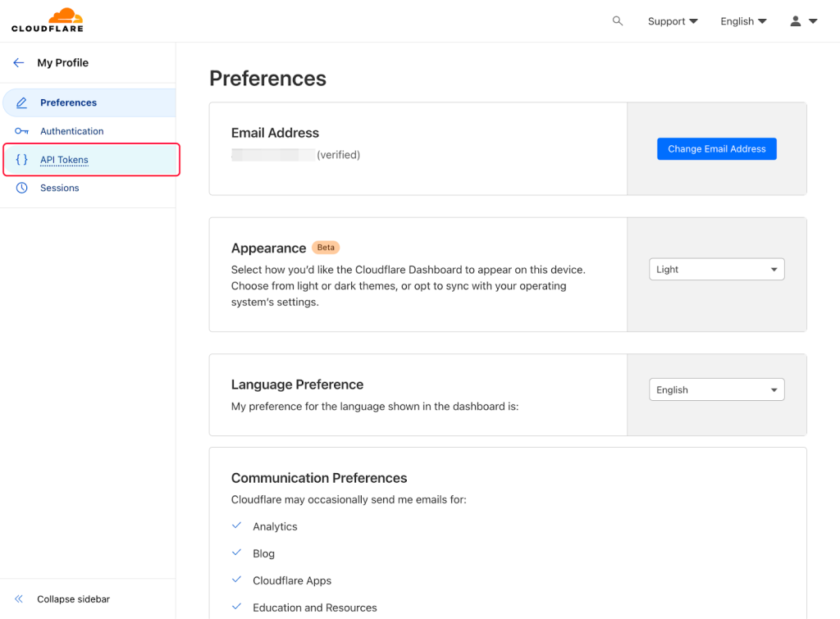Click the back arrow beside My Profile
Viewport: 840px width, 619px height.
(x=19, y=63)
